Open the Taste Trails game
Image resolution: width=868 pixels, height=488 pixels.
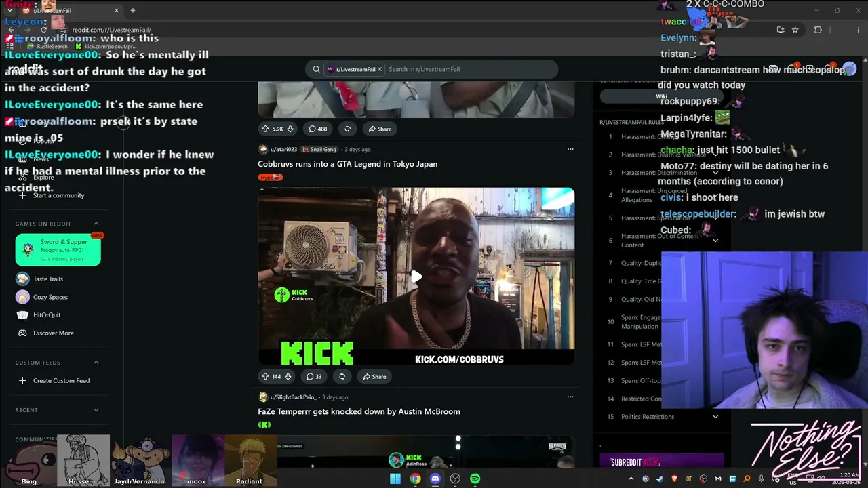click(x=47, y=279)
